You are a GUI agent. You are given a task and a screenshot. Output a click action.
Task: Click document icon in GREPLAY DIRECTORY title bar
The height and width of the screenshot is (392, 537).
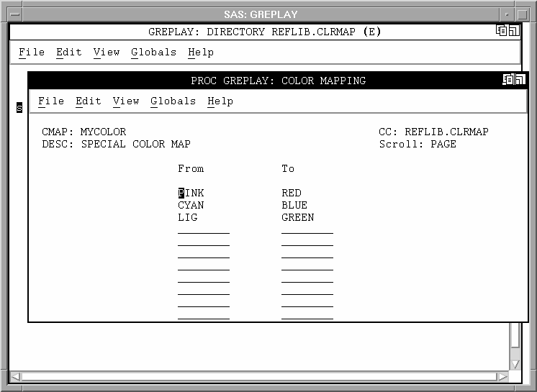[502, 31]
